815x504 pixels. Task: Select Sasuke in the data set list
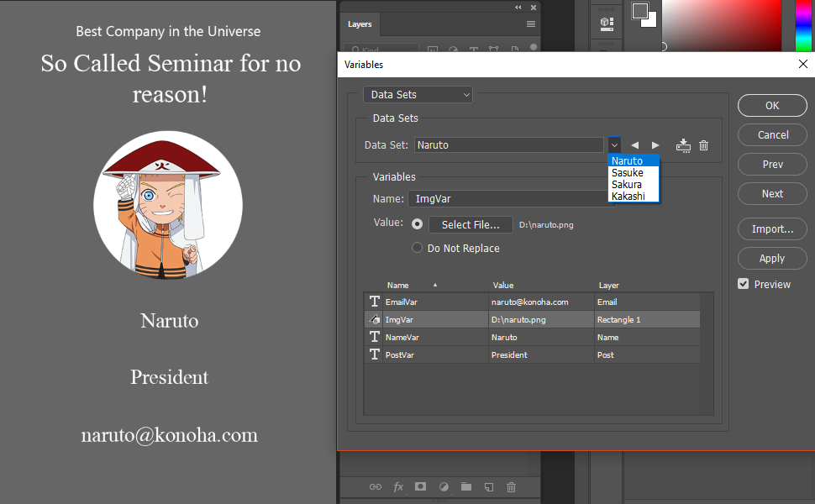[x=634, y=172]
